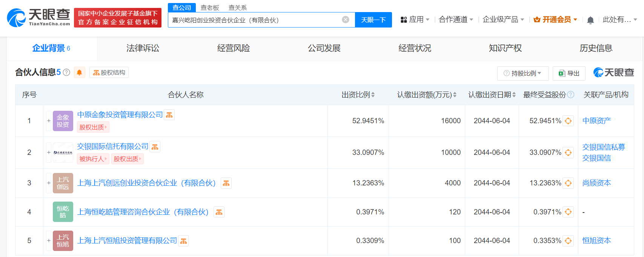Viewport: 644px width, 257px height.
Task: Open the 应用 dropdown menu
Action: [415, 20]
